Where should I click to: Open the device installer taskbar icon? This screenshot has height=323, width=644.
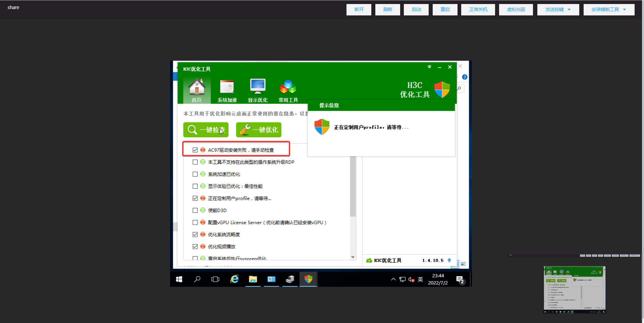click(290, 279)
